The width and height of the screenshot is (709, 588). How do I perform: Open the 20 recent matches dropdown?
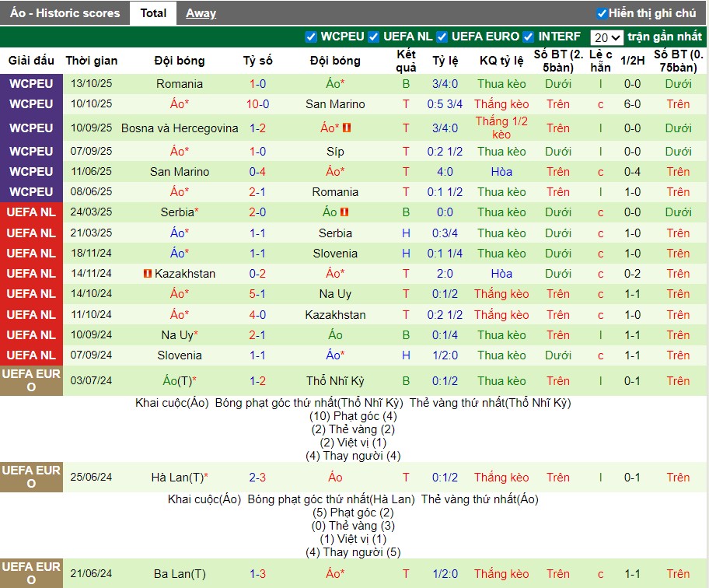pos(606,37)
